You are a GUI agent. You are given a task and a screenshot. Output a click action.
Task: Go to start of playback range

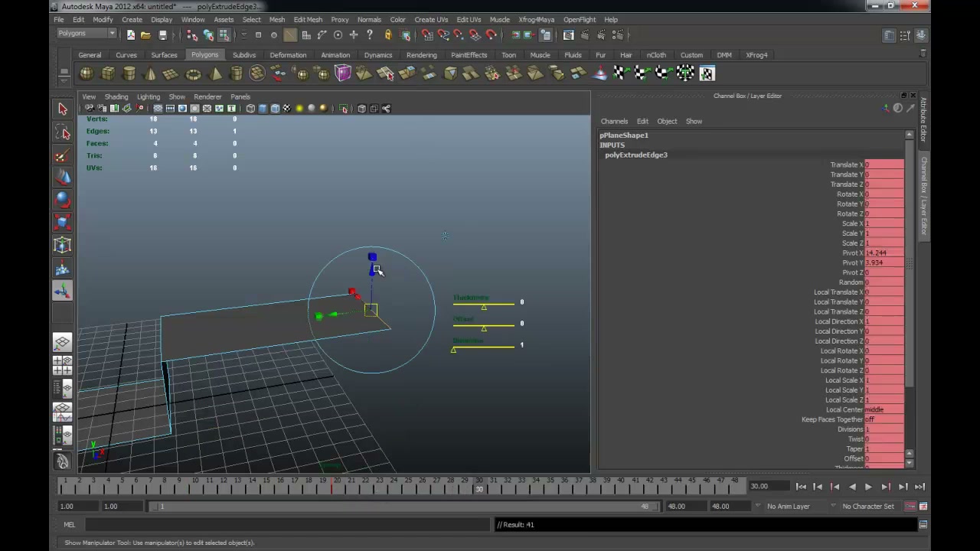click(801, 487)
